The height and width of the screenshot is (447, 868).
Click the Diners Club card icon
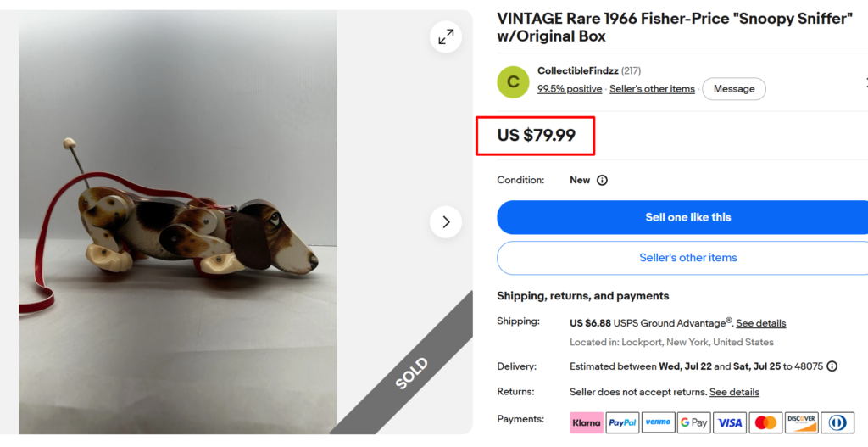(837, 422)
